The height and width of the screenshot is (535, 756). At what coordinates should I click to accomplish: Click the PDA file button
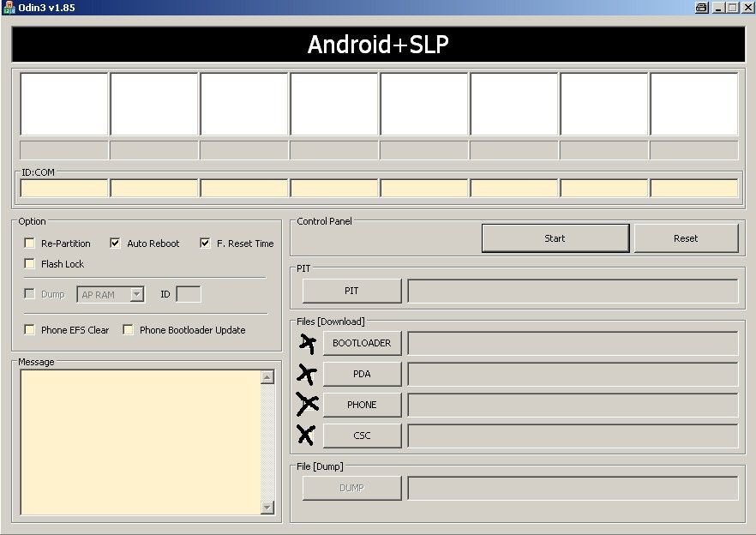362,374
